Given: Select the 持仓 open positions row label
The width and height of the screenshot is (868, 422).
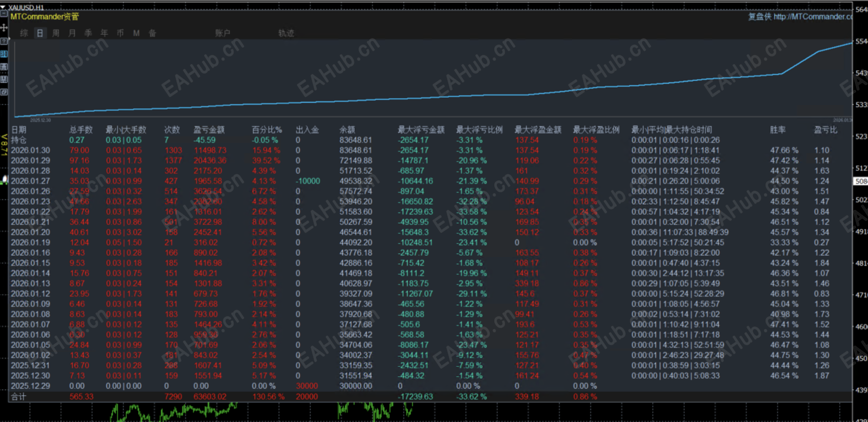Looking at the screenshot, I should point(19,140).
